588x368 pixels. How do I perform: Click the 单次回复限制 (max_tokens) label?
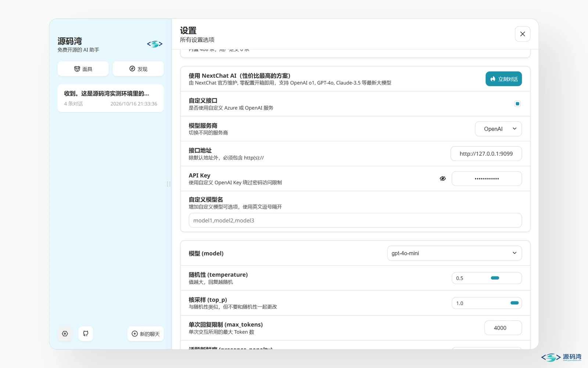[x=226, y=325]
